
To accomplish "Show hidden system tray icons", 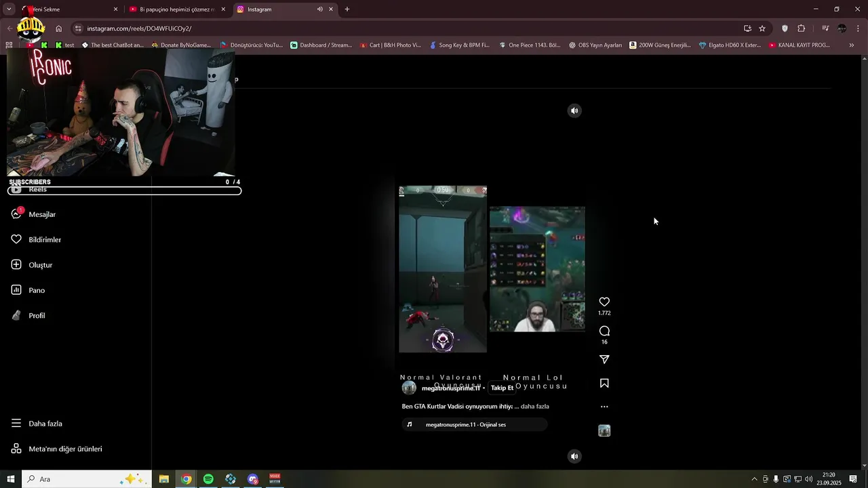I will [x=754, y=479].
